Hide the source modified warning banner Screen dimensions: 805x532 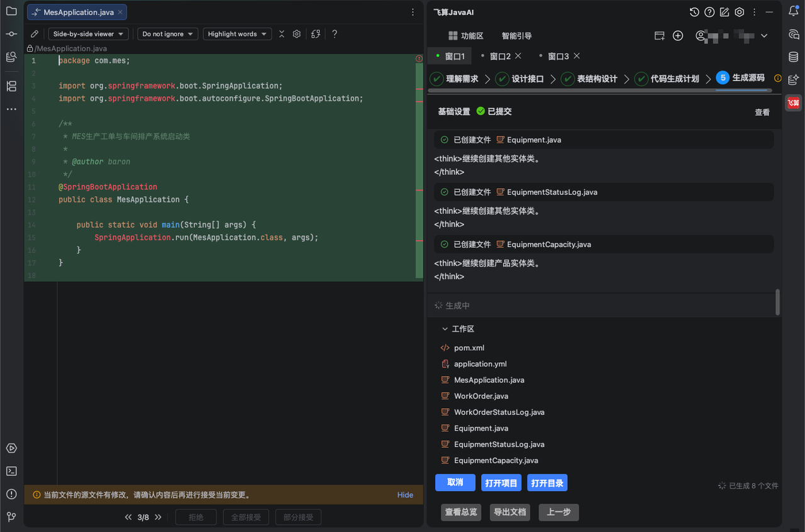(x=405, y=495)
